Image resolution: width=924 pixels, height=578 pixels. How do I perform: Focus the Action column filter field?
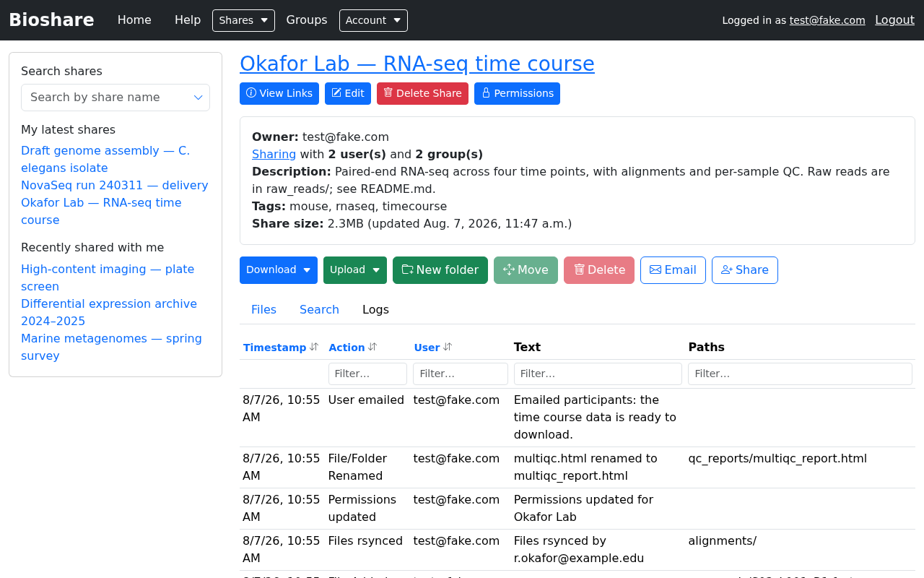click(x=367, y=374)
